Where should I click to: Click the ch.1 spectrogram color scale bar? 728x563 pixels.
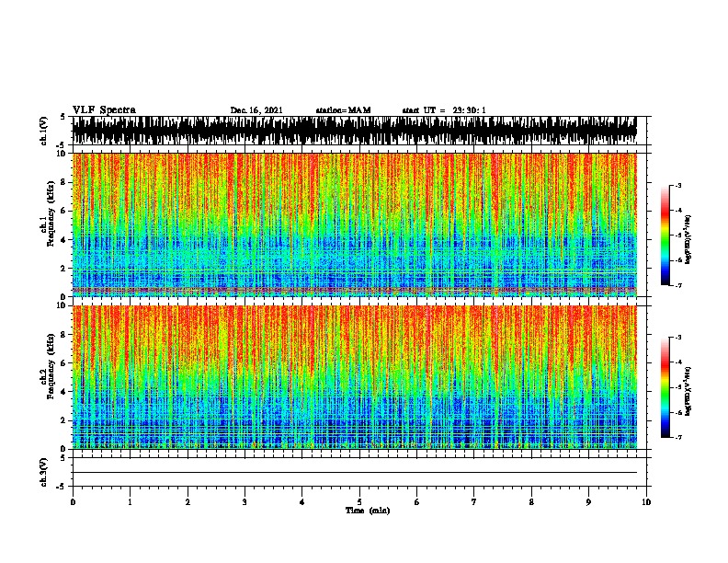(x=665, y=236)
